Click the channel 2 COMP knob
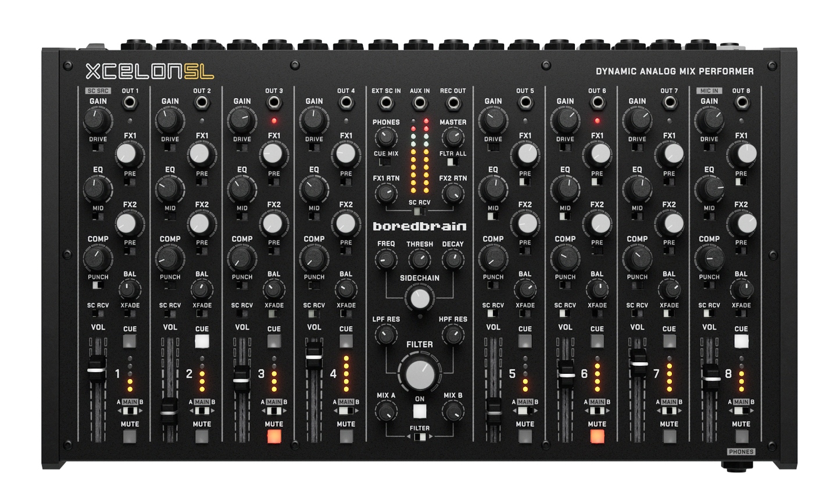 [169, 258]
